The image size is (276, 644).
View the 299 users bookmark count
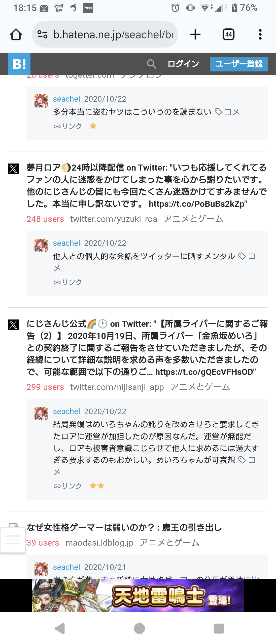[x=45, y=387]
